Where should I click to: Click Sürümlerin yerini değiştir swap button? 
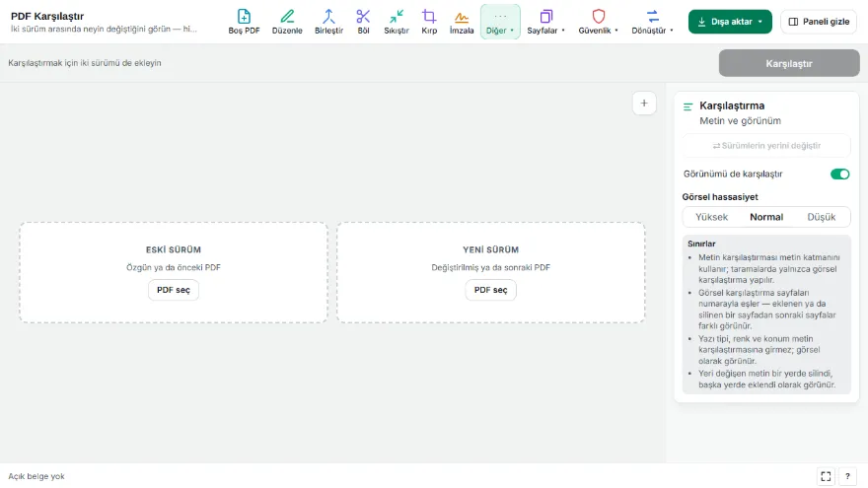(x=766, y=146)
